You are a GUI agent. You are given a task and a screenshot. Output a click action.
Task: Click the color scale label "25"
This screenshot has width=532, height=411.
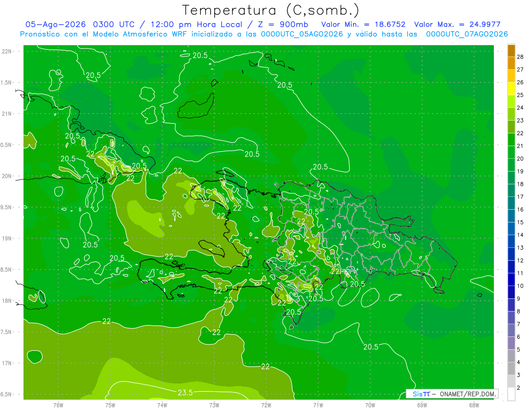point(520,95)
